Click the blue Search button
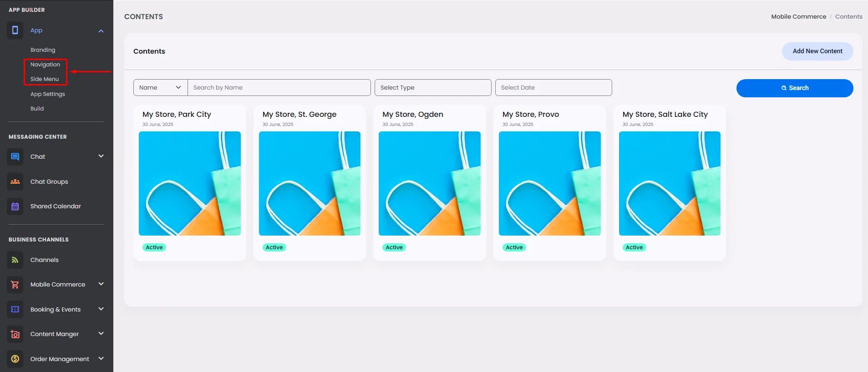The image size is (868, 372). point(795,88)
